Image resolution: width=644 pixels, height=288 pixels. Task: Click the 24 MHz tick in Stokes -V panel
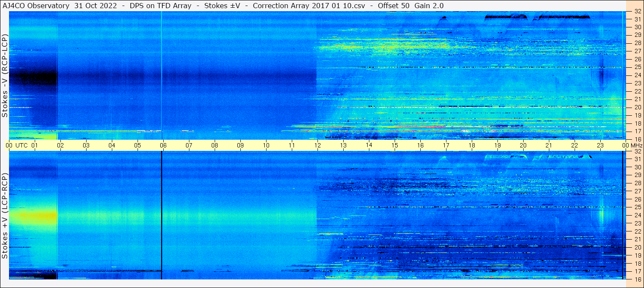point(637,75)
